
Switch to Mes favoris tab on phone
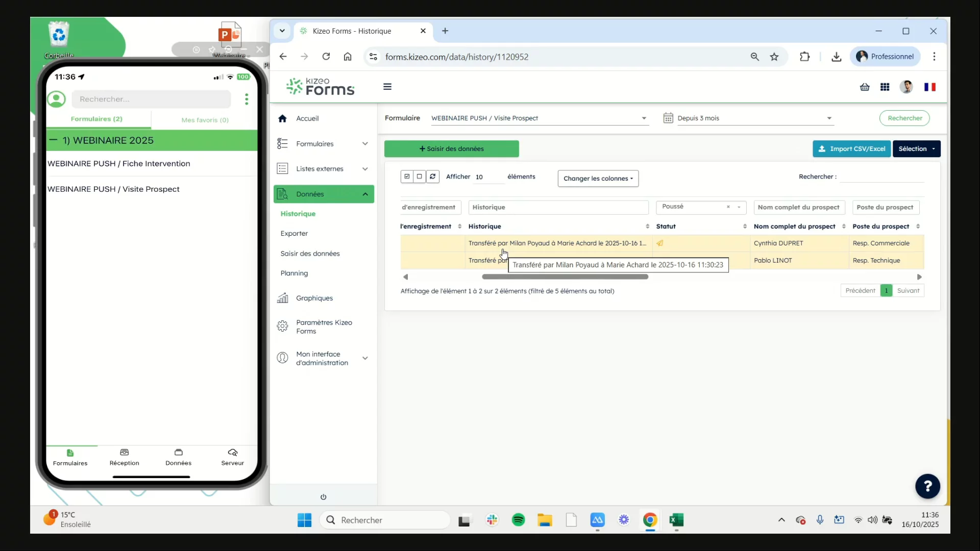pos(205,120)
